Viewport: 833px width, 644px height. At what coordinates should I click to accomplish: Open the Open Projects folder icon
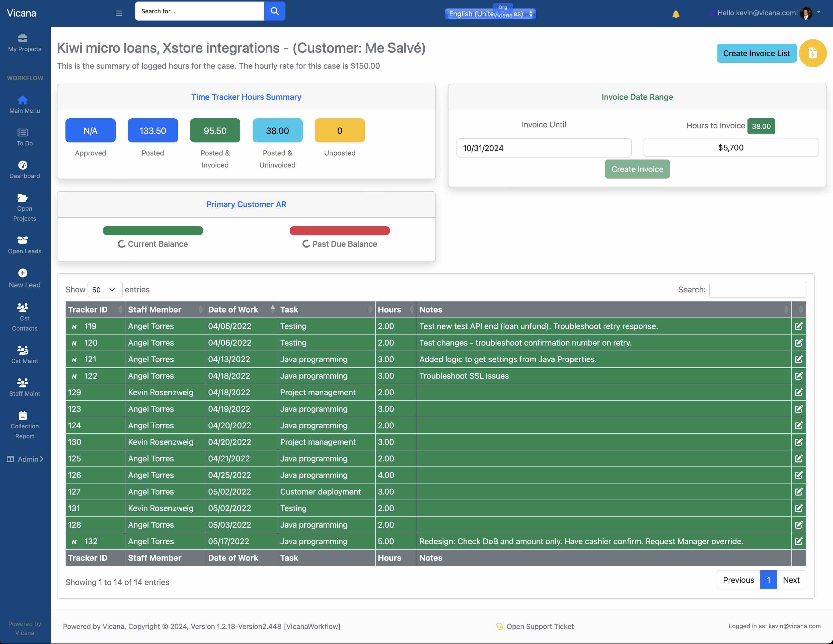pos(23,198)
